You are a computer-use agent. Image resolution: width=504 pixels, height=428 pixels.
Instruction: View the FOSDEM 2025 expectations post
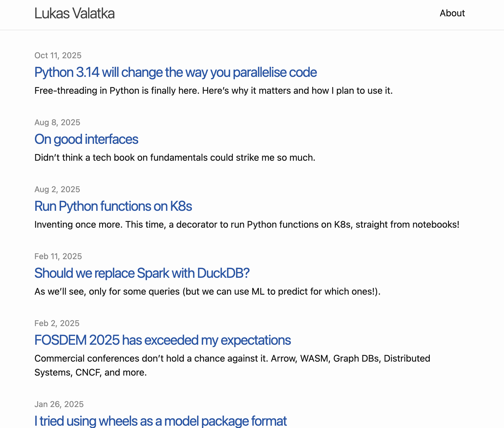(162, 340)
